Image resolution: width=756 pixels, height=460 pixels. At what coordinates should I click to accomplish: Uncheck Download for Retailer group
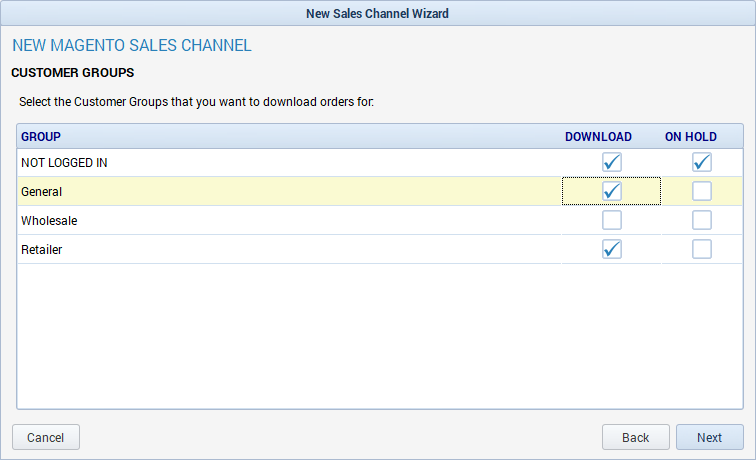click(611, 249)
